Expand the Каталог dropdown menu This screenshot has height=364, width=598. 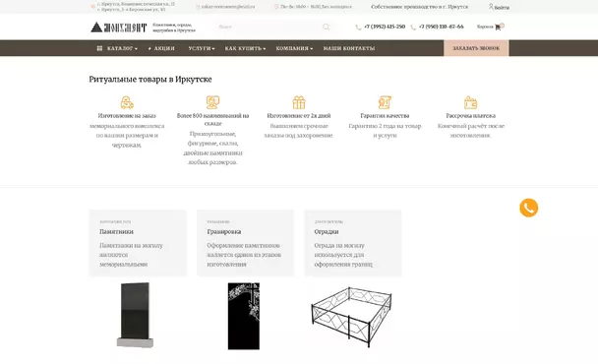[x=122, y=48]
